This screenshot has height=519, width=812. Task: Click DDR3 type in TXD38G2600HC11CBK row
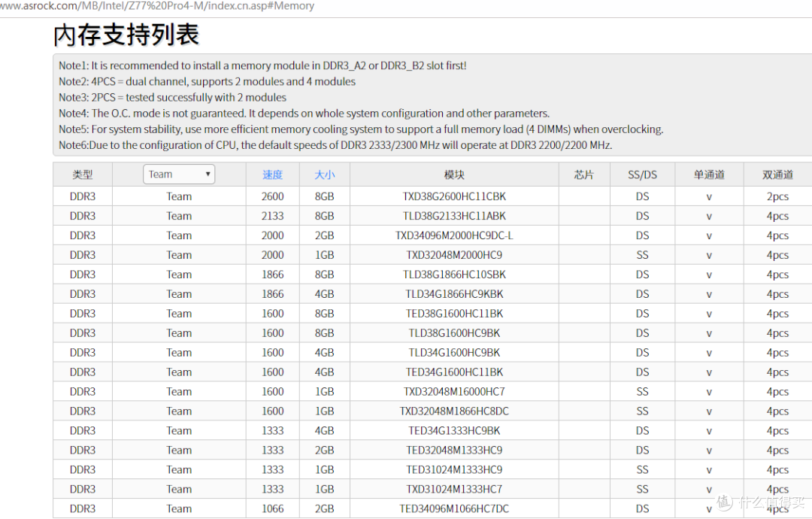pyautogui.click(x=83, y=196)
